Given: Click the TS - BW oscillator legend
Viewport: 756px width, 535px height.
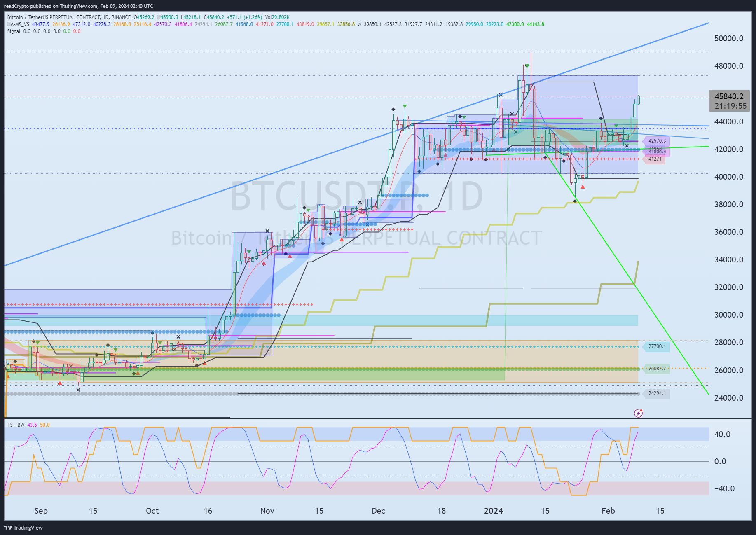Looking at the screenshot, I should coord(16,425).
